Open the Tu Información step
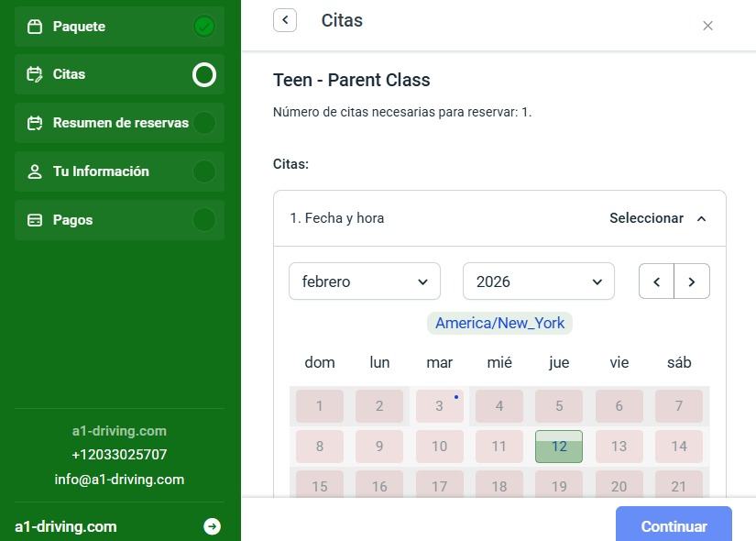This screenshot has width=756, height=541. pos(101,171)
